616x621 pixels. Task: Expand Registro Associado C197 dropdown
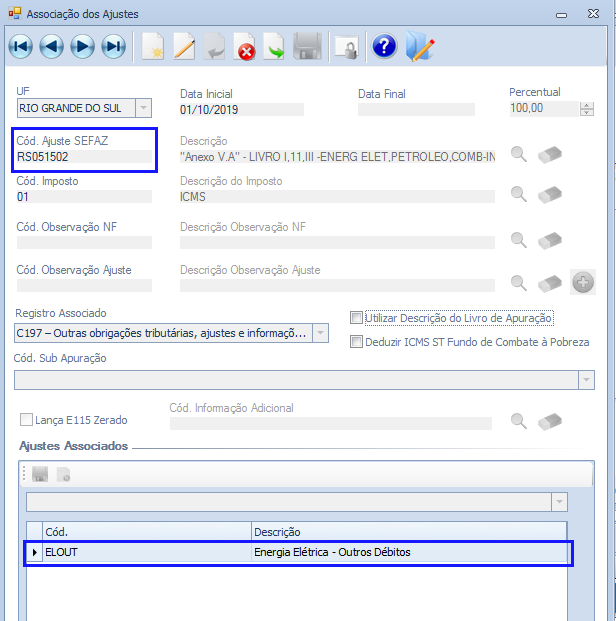point(320,333)
